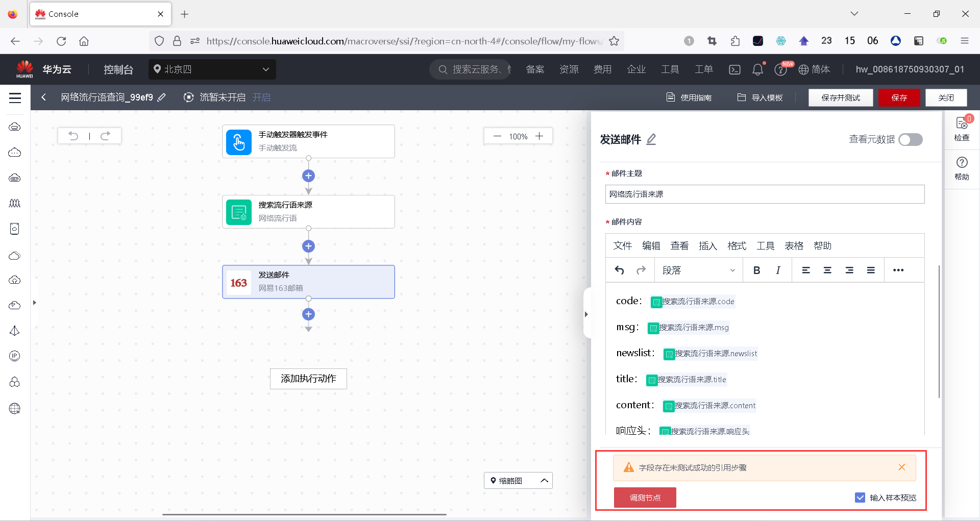980x521 pixels.
Task: Click 导入模板 import template
Action: pyautogui.click(x=760, y=97)
